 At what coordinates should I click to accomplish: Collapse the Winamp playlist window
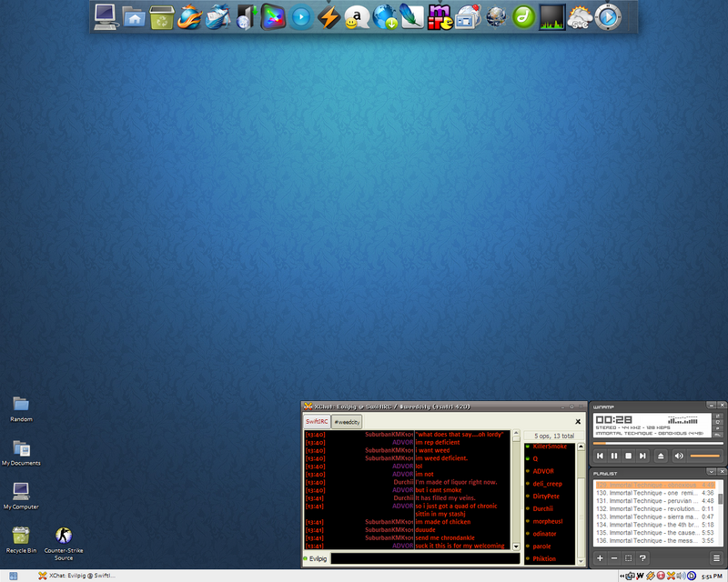point(710,472)
